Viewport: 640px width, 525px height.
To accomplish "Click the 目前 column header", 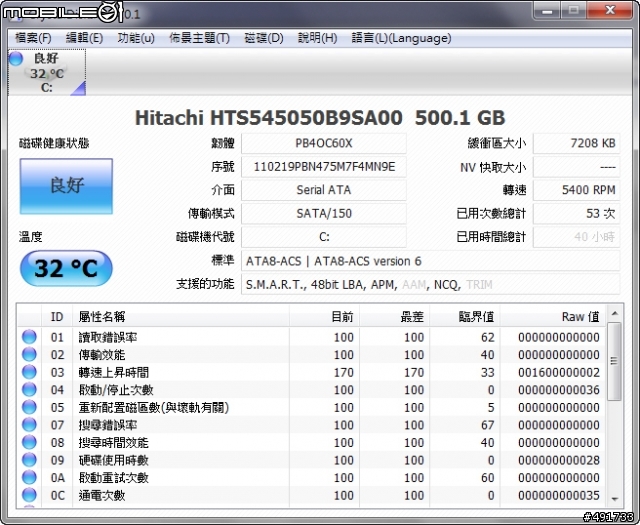I will pyautogui.click(x=324, y=316).
